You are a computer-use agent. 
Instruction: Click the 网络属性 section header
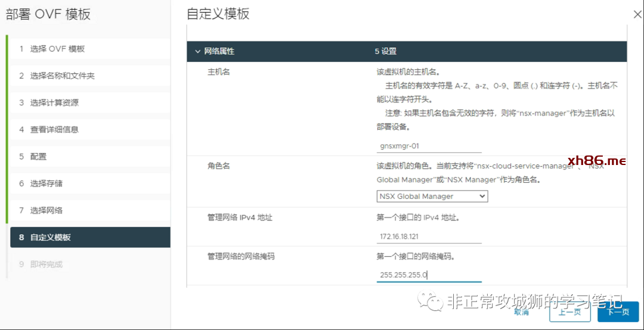tap(219, 52)
